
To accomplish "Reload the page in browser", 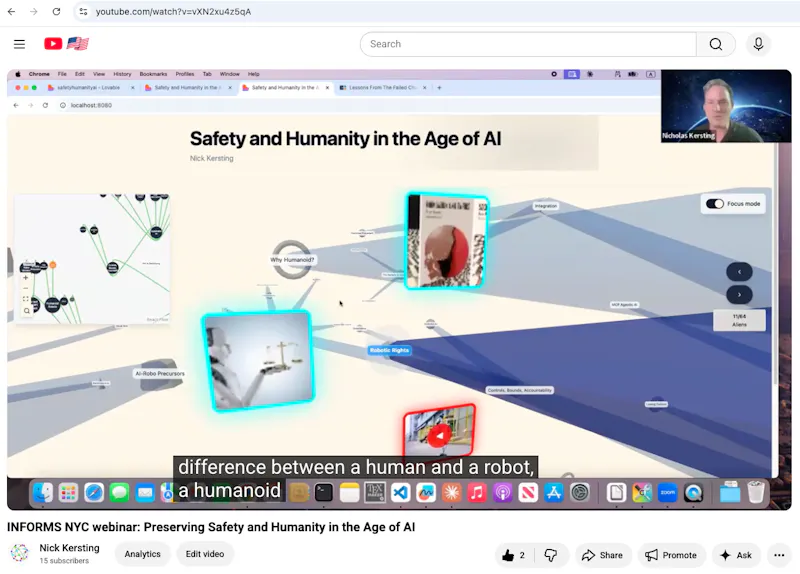I will pyautogui.click(x=56, y=11).
